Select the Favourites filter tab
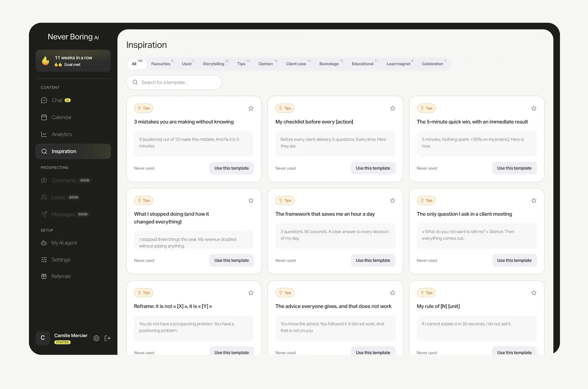Viewport: 588px width, 389px height. (162, 64)
